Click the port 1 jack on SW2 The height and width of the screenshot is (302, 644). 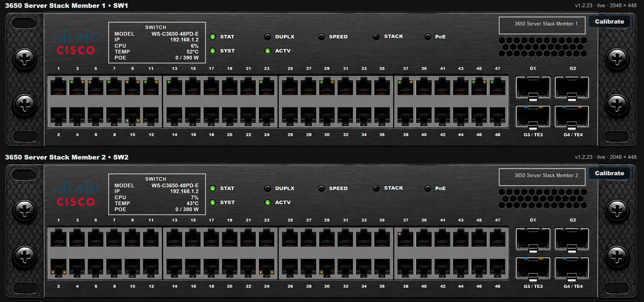coord(59,238)
